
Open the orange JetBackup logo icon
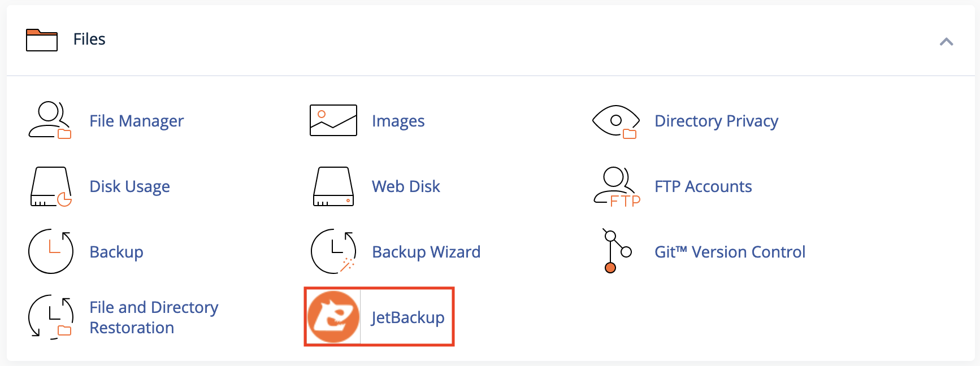point(333,317)
